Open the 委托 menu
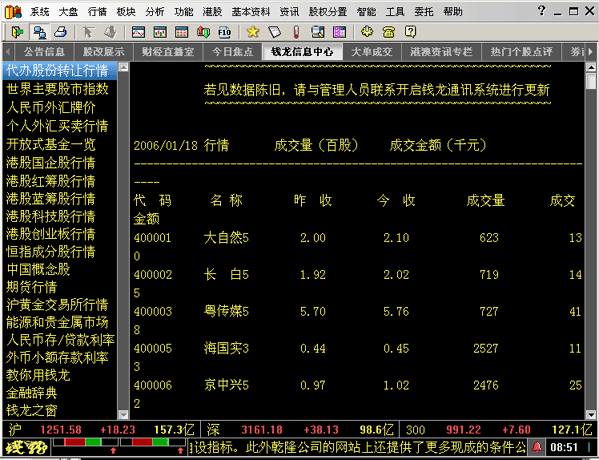Screen dimensions: 599x460 (424, 12)
